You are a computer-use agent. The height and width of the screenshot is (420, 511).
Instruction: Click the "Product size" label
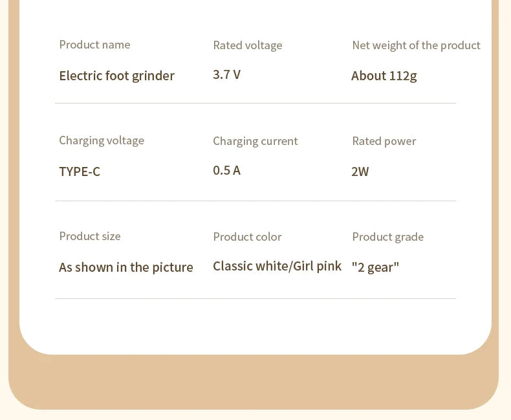90,236
